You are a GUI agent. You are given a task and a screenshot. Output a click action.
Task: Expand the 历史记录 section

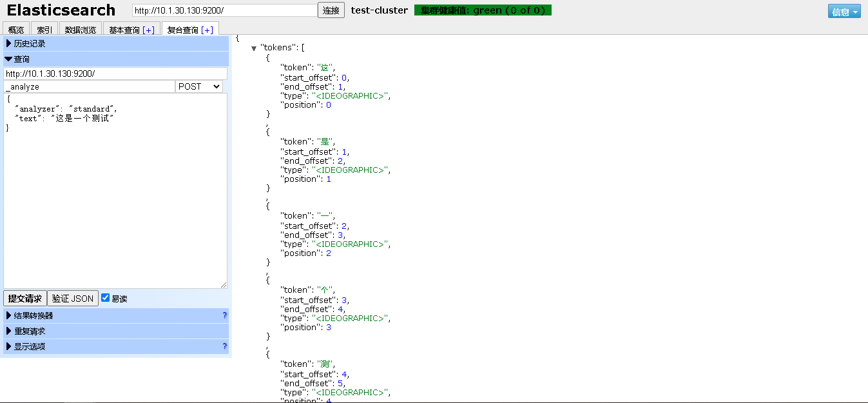pyautogui.click(x=116, y=43)
